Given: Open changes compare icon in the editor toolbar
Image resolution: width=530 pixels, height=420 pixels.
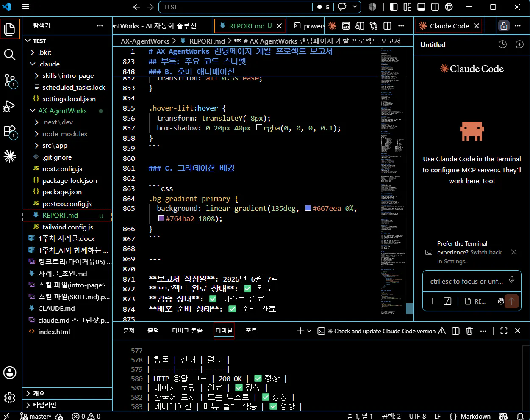Looking at the screenshot, I should 373,26.
